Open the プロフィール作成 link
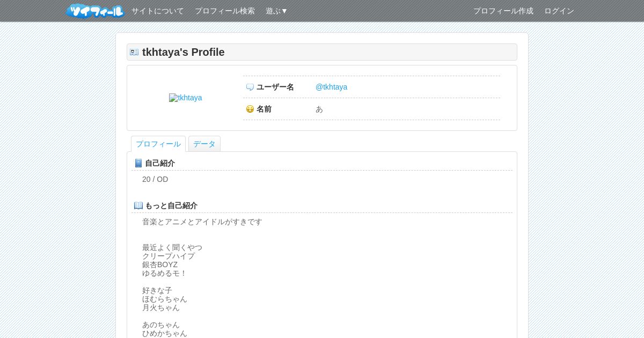Screen dimensions: 644x338 (x=503, y=11)
